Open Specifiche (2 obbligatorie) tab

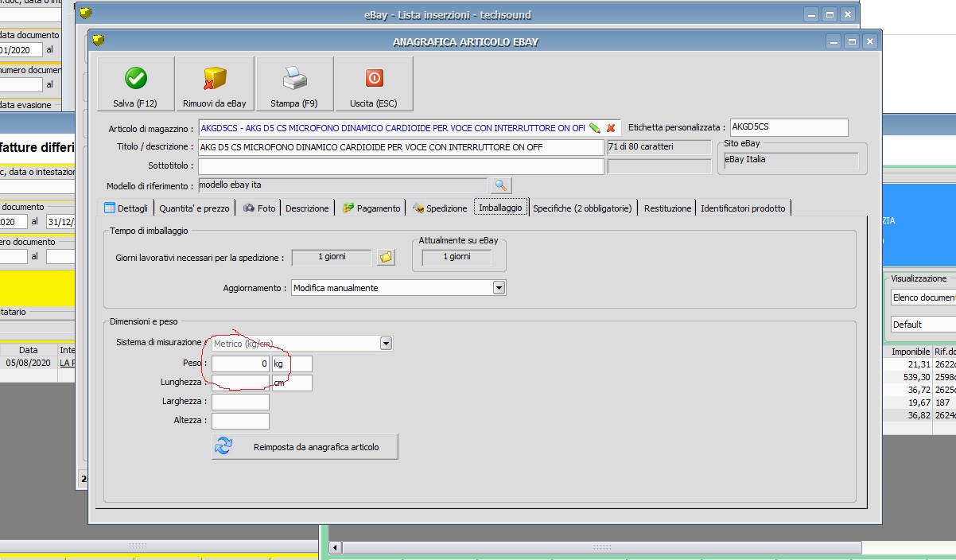tap(583, 208)
